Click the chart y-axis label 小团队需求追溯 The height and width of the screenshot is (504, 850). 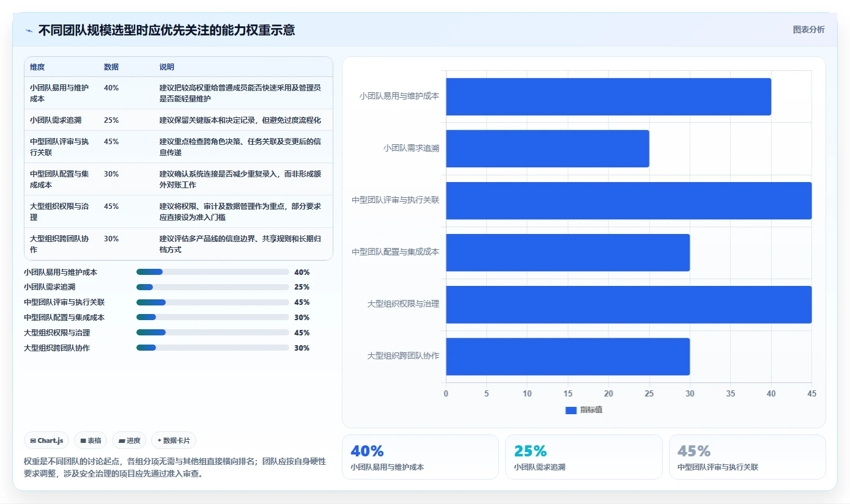pos(411,148)
